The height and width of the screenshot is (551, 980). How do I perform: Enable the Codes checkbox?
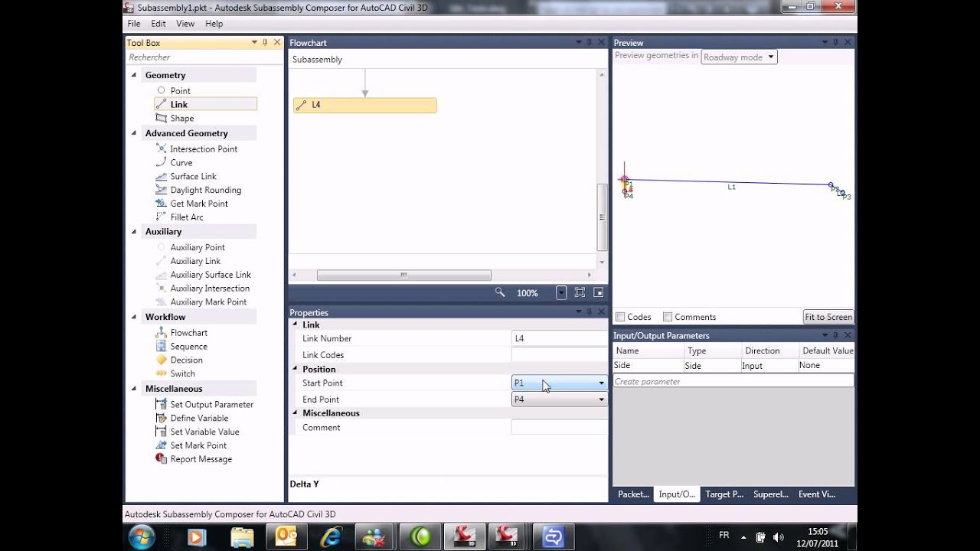coord(621,317)
